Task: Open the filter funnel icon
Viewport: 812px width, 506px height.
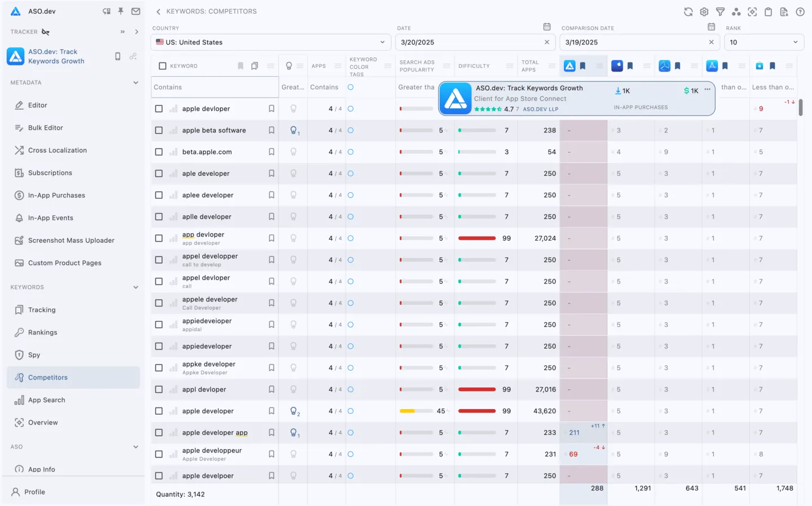Action: pos(720,11)
